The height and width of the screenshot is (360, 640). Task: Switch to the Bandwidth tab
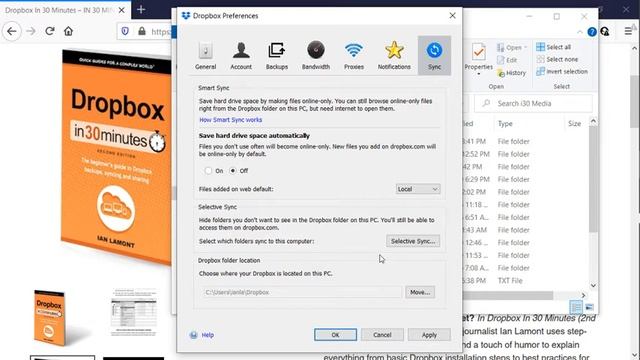pyautogui.click(x=316, y=56)
